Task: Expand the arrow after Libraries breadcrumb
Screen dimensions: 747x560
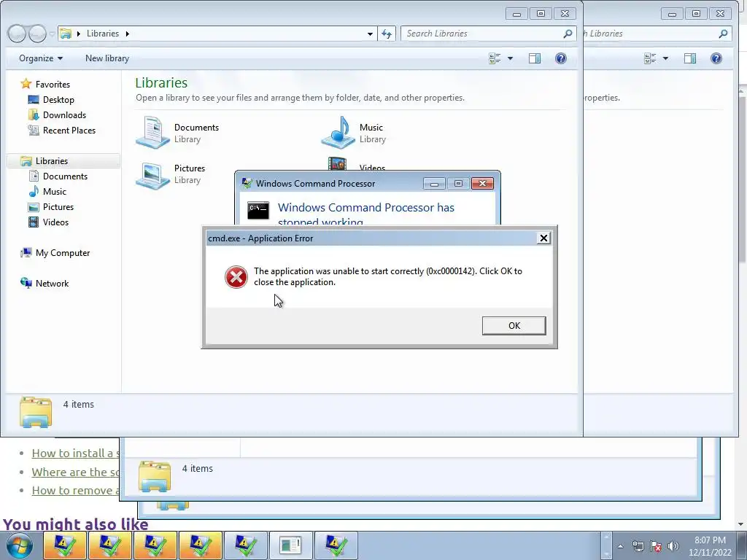Action: tap(127, 34)
